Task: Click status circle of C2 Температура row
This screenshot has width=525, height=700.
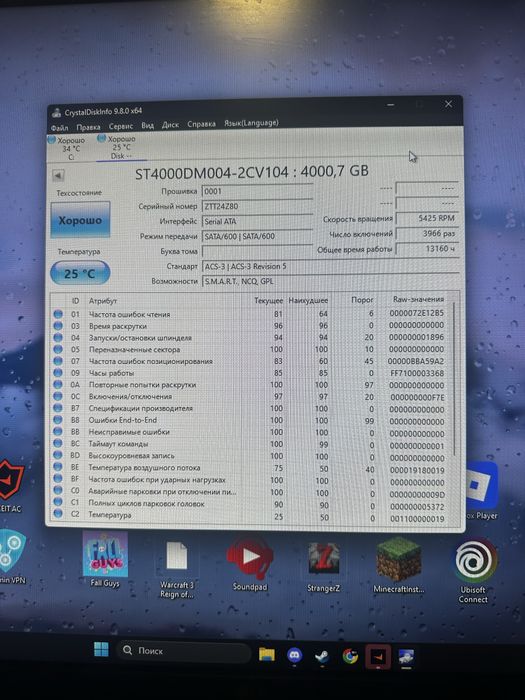Action: [x=58, y=514]
